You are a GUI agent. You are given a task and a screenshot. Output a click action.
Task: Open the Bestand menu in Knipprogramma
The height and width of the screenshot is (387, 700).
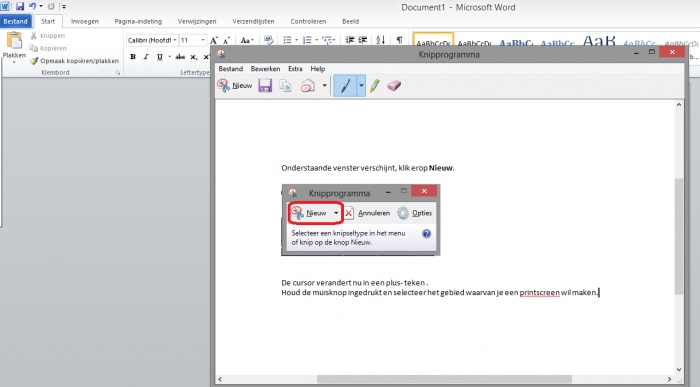click(x=230, y=69)
